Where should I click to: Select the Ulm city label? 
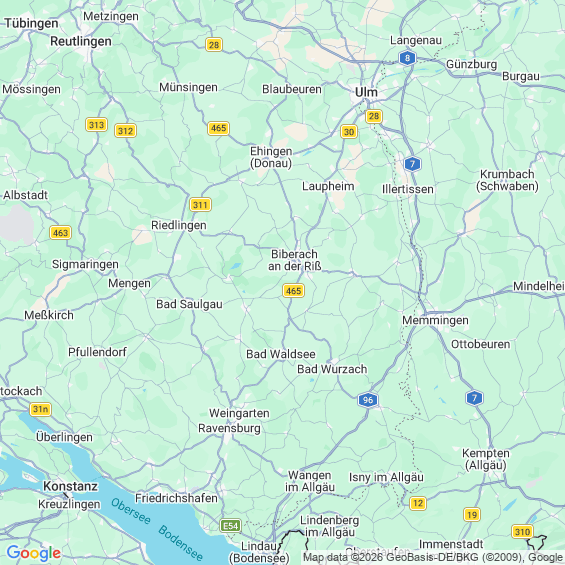point(366,92)
